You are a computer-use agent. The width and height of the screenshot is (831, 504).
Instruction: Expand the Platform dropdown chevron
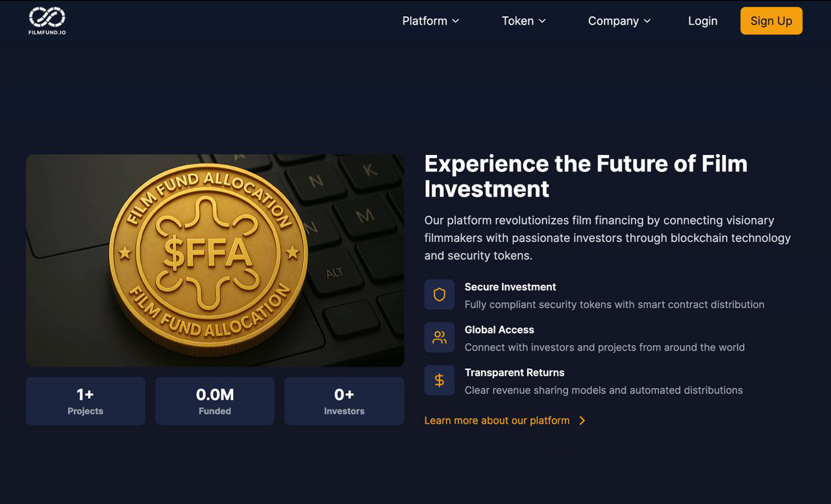[456, 21]
